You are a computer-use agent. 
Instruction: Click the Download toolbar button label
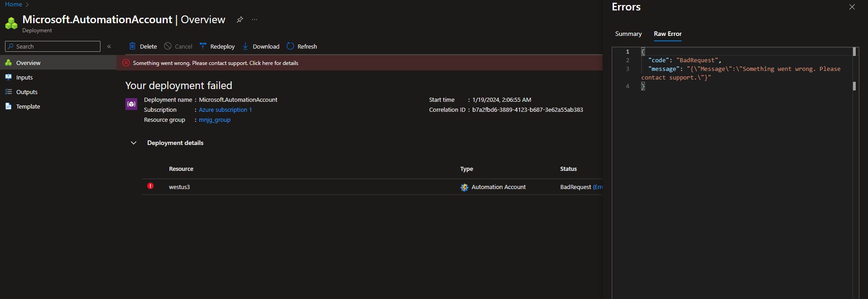(x=266, y=46)
